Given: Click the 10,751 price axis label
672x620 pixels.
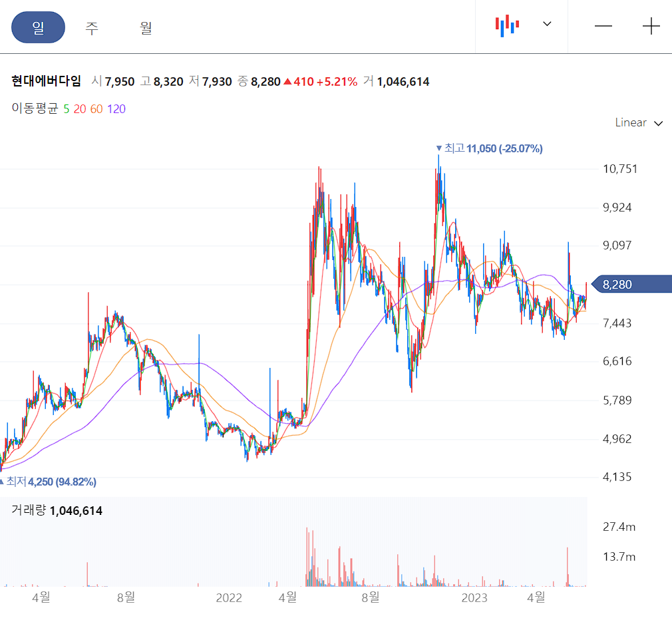Looking at the screenshot, I should (619, 169).
